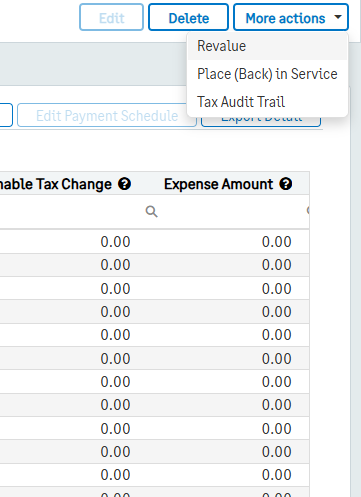Click the Tax Change column filter field

coord(72,211)
